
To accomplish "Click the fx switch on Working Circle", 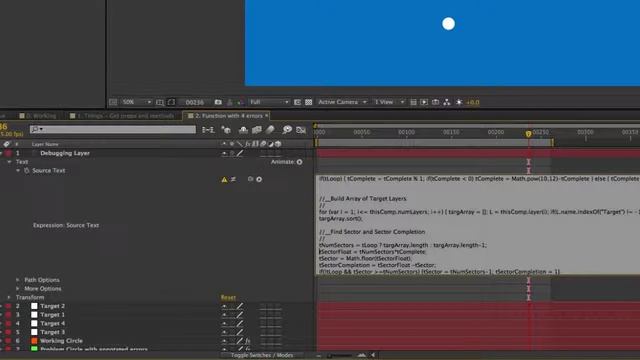I will click(x=248, y=340).
